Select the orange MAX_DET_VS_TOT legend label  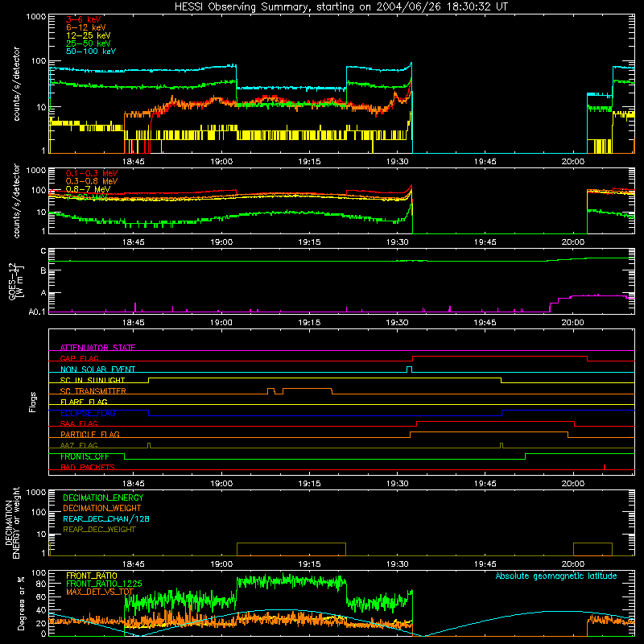click(x=100, y=592)
